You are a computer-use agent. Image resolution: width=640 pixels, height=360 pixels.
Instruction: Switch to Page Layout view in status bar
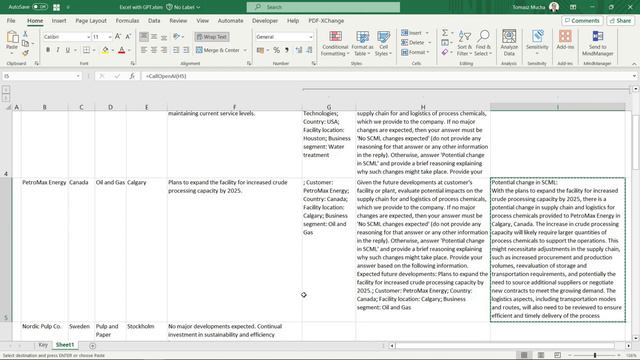[541, 355]
